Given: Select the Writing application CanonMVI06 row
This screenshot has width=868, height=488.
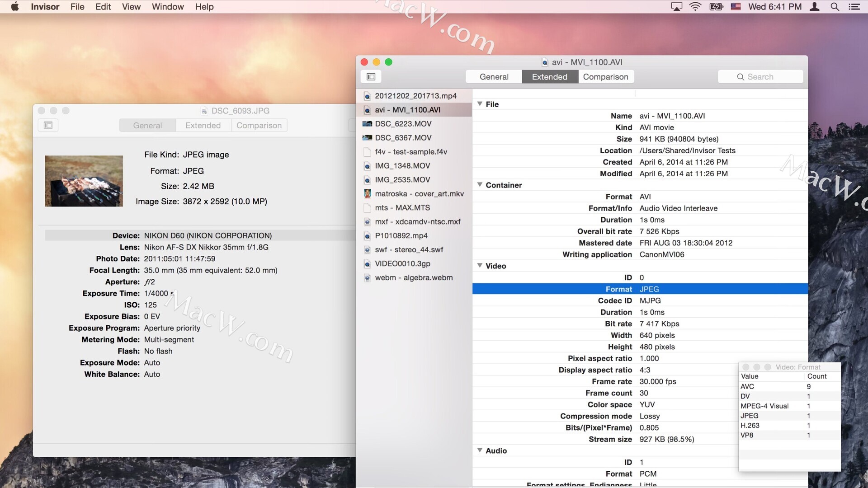Looking at the screenshot, I should [640, 254].
